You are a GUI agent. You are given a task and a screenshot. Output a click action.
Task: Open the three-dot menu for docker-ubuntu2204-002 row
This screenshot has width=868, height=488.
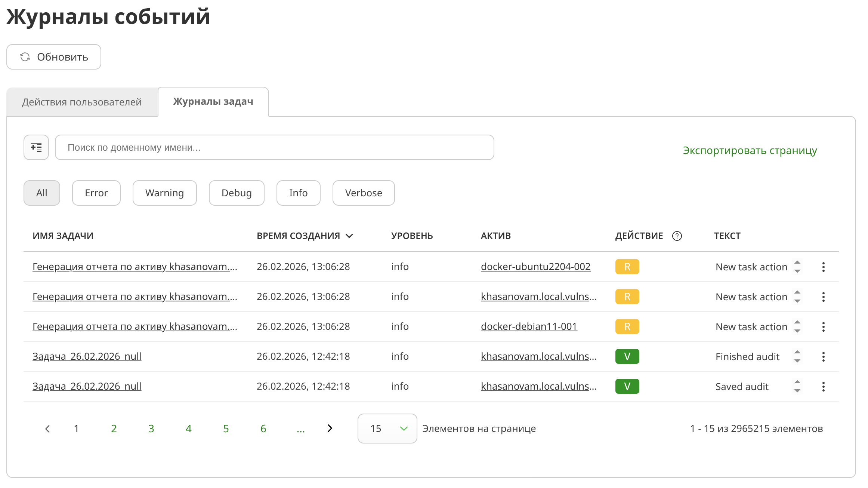(x=823, y=267)
